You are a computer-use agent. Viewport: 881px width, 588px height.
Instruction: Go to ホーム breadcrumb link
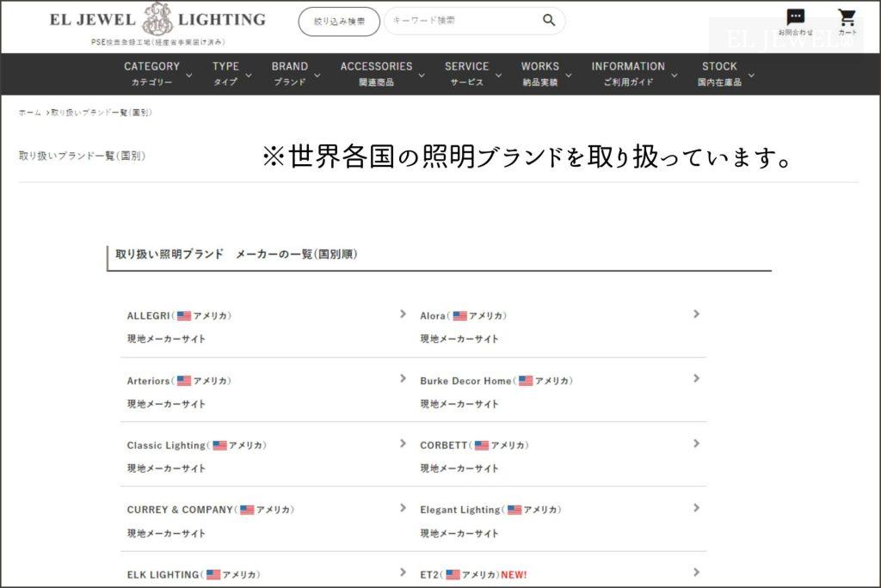pos(29,113)
